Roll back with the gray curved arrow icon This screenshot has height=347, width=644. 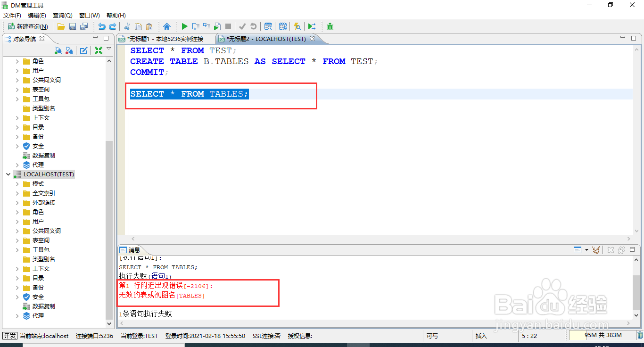pos(254,26)
